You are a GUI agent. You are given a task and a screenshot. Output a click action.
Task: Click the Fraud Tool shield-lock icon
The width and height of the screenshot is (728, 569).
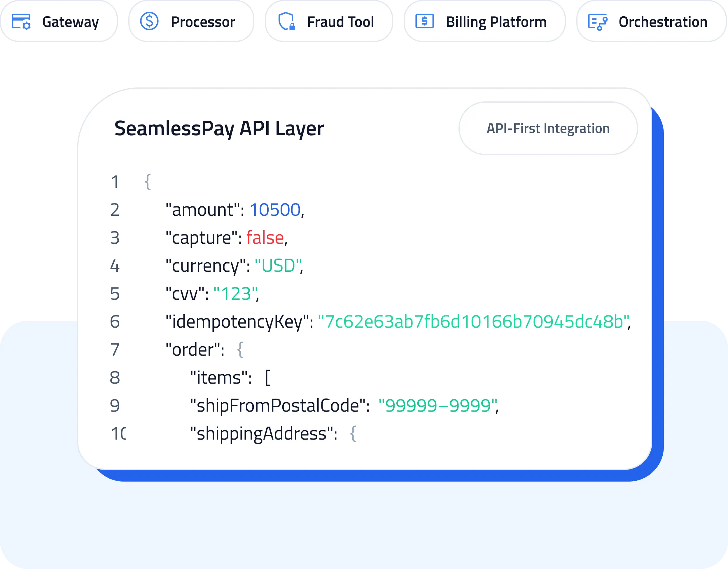pos(286,22)
